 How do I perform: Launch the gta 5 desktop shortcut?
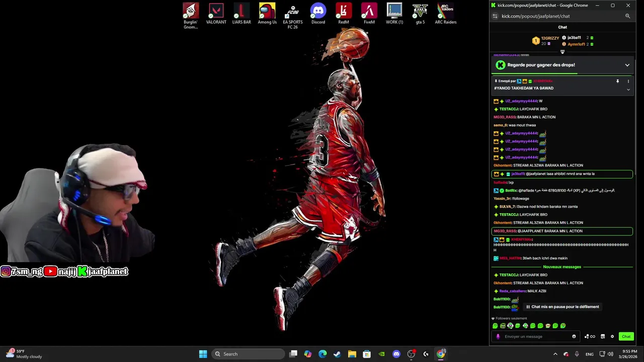(420, 14)
